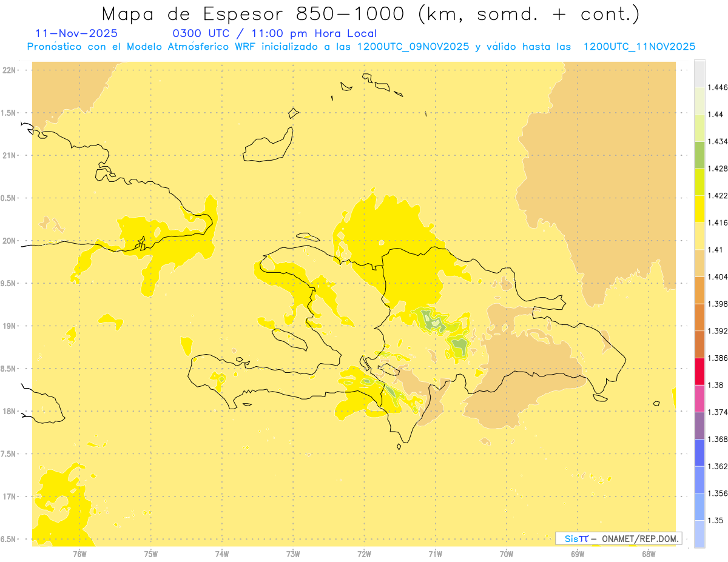
Task: Click colorbar value label '1.422'
Action: pyautogui.click(x=719, y=195)
